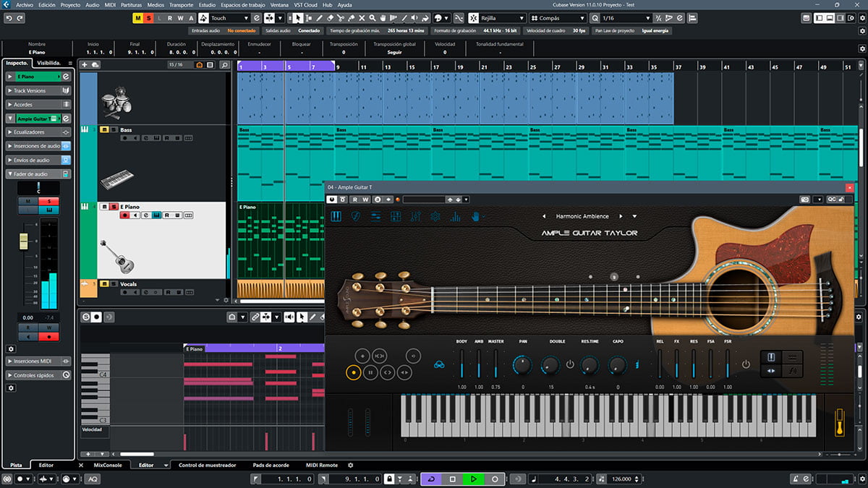Open Control de muestreador tab
The width and height of the screenshot is (868, 488).
pyautogui.click(x=207, y=466)
